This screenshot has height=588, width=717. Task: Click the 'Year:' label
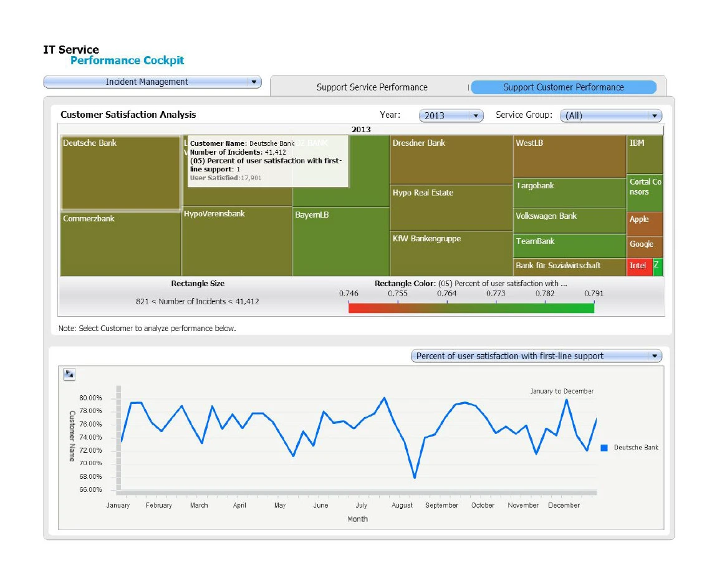(x=390, y=115)
